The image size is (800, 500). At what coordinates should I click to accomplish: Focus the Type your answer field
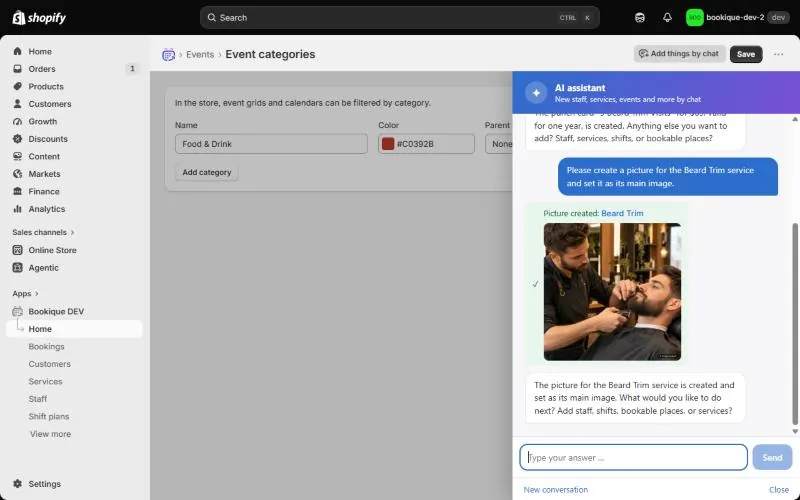coord(634,458)
